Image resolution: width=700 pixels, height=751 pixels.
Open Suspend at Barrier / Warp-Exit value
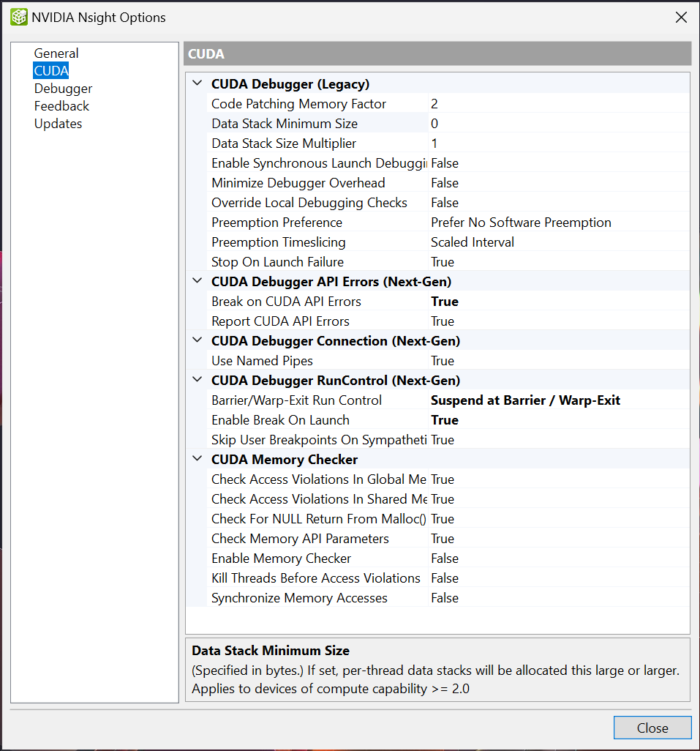(558, 400)
